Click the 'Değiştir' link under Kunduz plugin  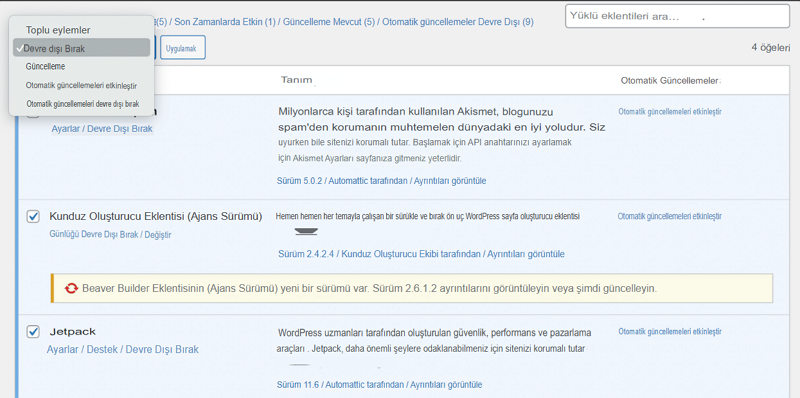tap(158, 235)
